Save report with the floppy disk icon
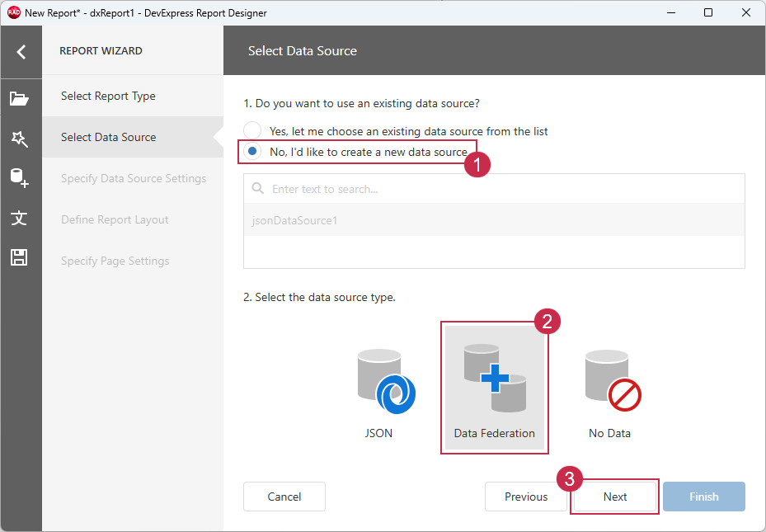Viewport: 766px width, 532px height. click(x=19, y=257)
